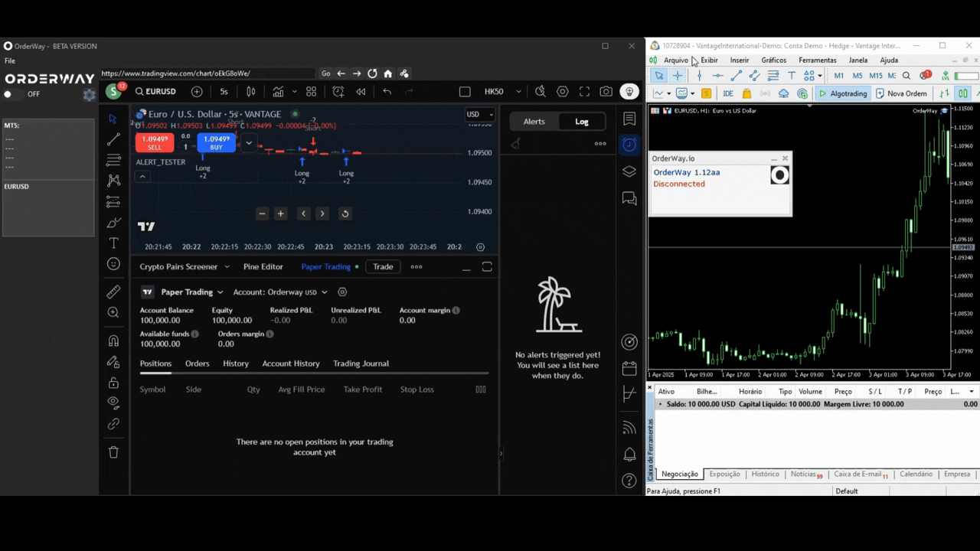Click the MetaTrader Caixa de E-mail tab
Viewport: 980px width, 551px height.
861,474
